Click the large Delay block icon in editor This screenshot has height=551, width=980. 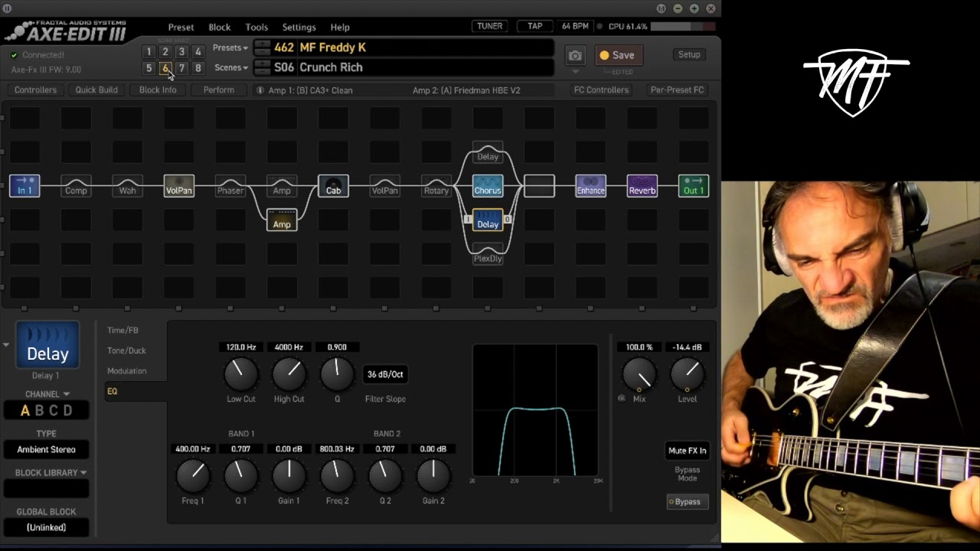[x=47, y=345]
